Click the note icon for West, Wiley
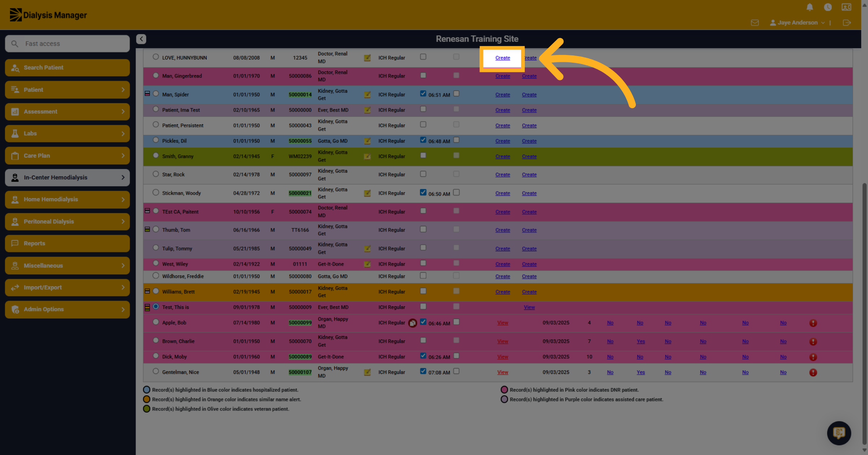 367,264
